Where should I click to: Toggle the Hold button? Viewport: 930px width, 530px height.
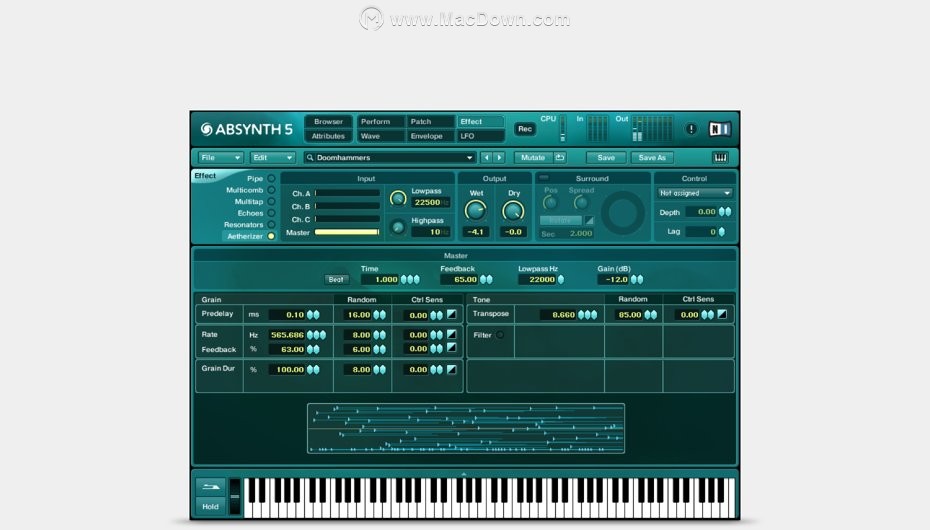[x=211, y=506]
